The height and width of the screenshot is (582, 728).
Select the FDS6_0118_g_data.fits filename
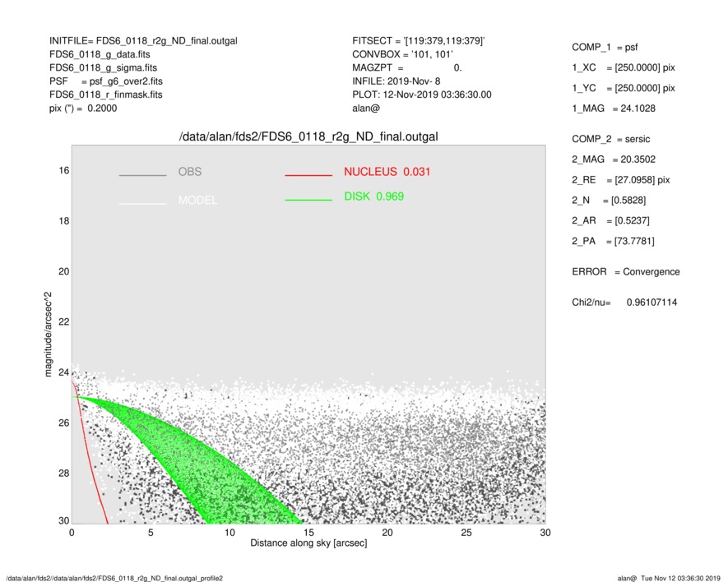[100, 54]
